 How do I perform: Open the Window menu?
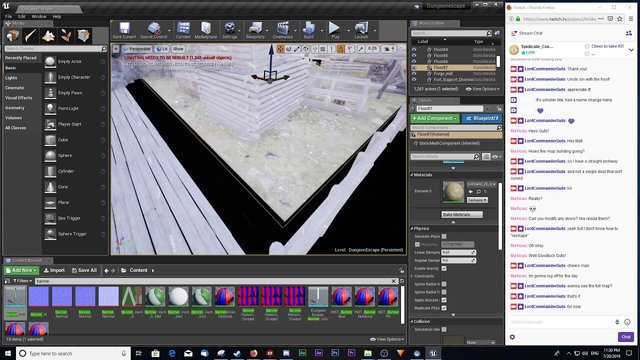[x=39, y=16]
